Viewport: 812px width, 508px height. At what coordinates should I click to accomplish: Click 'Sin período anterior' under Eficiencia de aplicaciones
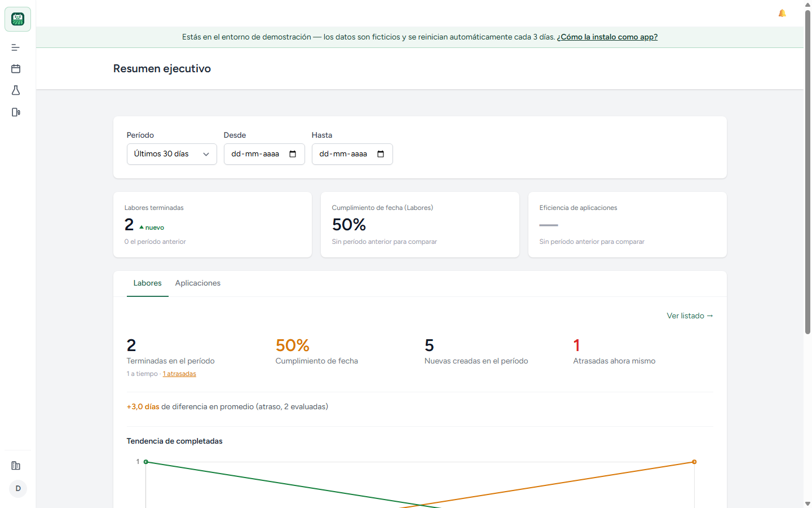[x=592, y=242]
